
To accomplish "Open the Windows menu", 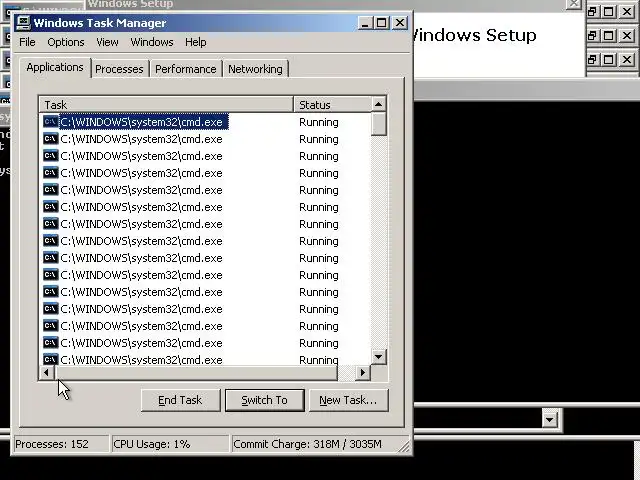I will [x=152, y=42].
